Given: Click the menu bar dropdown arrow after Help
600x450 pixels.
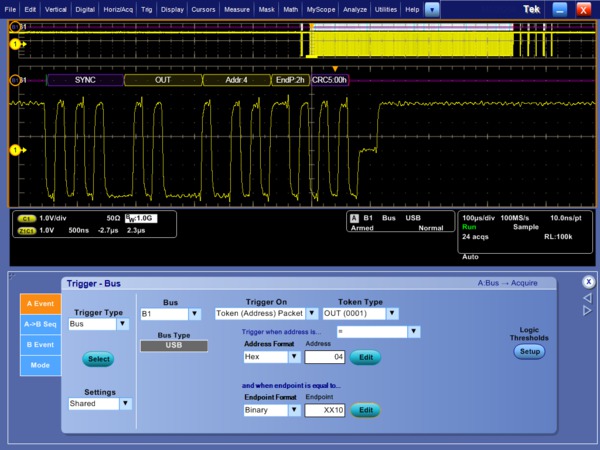Looking at the screenshot, I should pos(432,8).
